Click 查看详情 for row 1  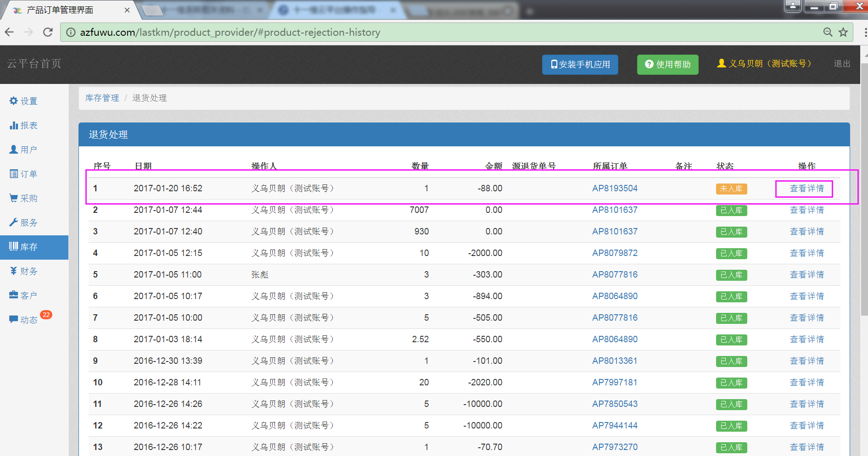806,189
